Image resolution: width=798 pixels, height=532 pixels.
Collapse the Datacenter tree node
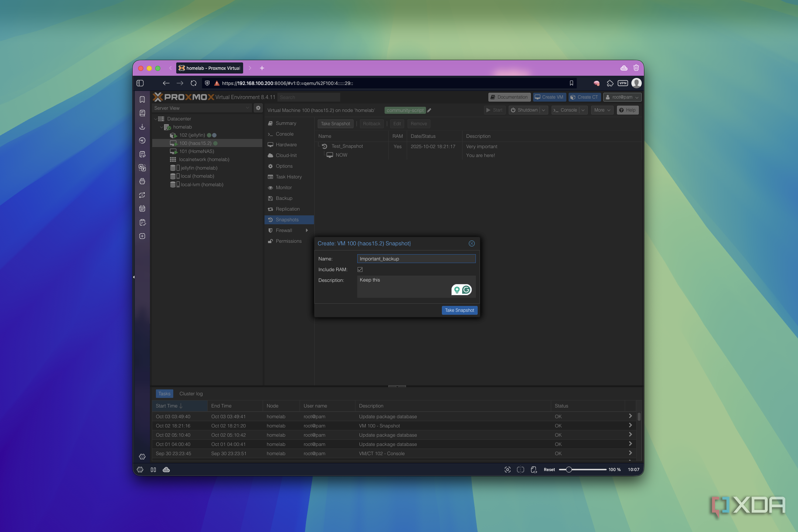point(156,119)
